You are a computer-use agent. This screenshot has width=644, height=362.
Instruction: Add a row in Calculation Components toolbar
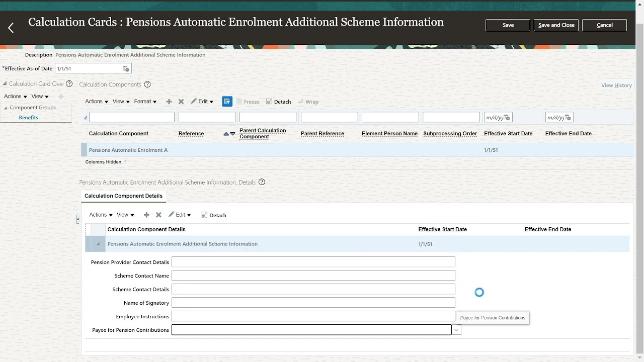click(x=169, y=102)
